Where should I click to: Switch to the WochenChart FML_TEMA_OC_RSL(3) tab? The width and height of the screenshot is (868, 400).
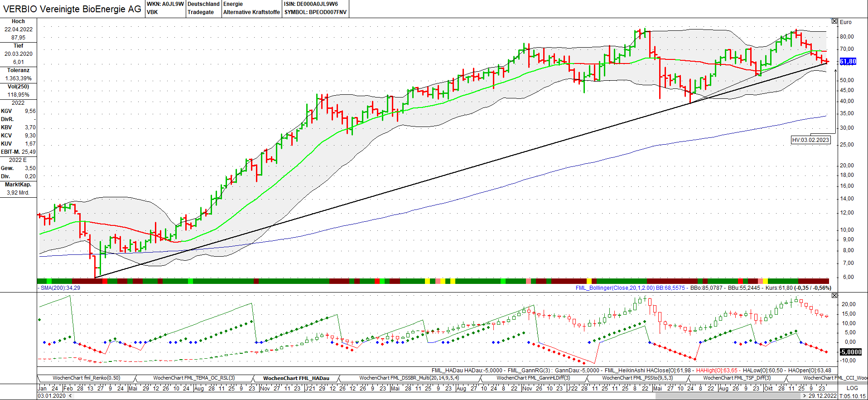point(194,378)
